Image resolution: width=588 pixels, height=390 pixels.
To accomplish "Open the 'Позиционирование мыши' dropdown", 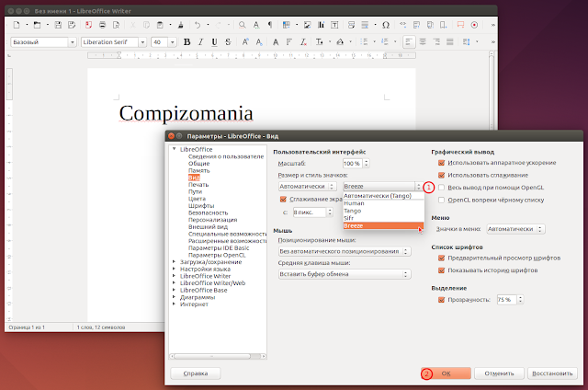I will pos(345,251).
